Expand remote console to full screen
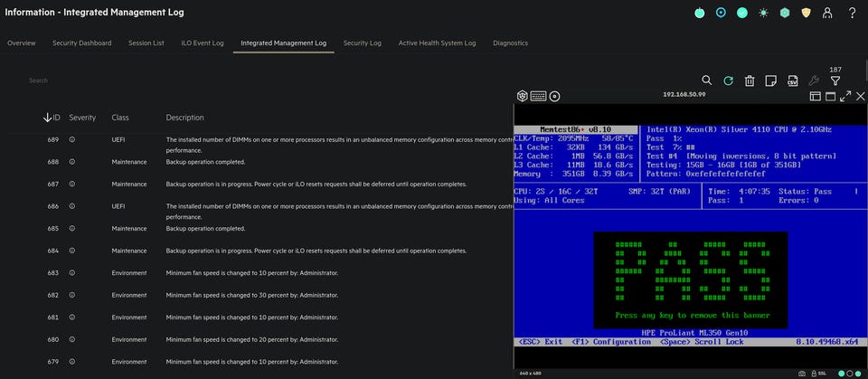This screenshot has height=379, width=868. [845, 97]
